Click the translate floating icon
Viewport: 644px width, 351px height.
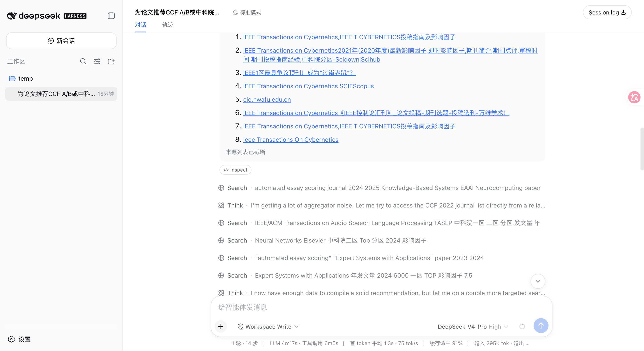[x=634, y=97]
